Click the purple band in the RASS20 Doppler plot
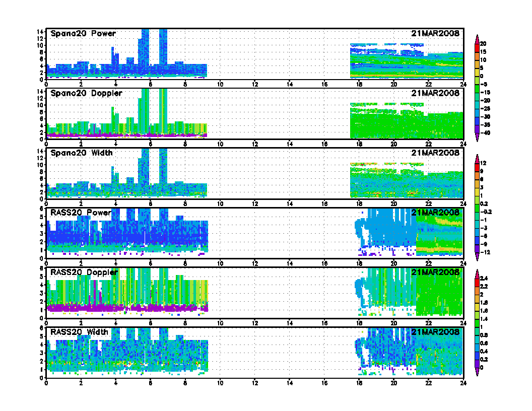The width and height of the screenshot is (532, 411). coord(127,308)
